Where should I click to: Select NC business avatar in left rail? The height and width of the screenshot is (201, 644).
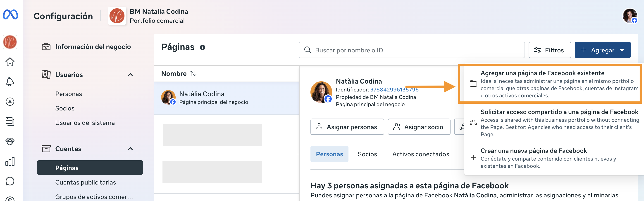[x=10, y=42]
